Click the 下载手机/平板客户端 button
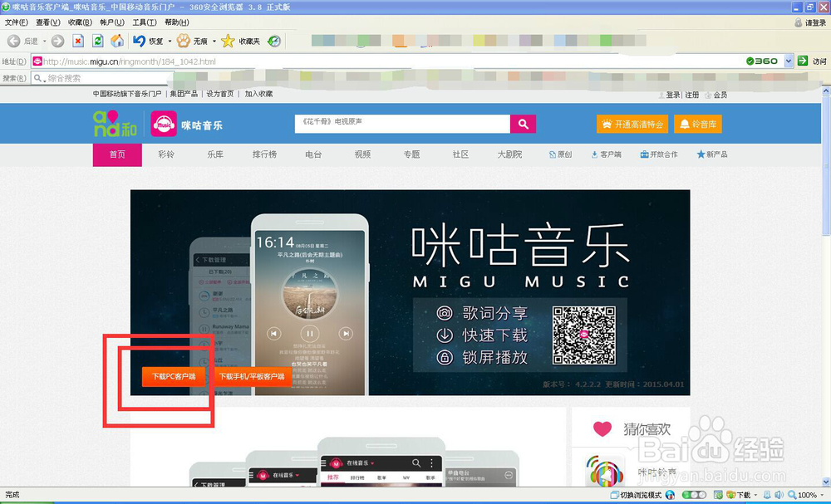Viewport: 831px width, 504px height. (252, 376)
